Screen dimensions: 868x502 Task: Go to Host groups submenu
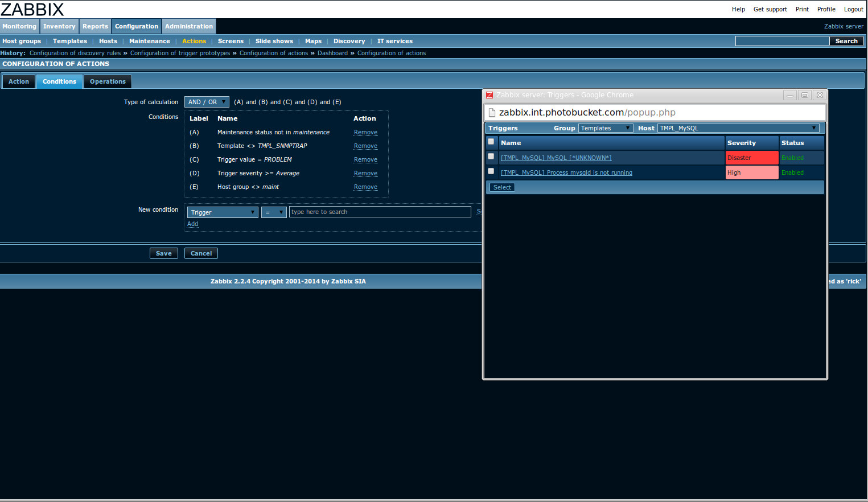(x=22, y=41)
